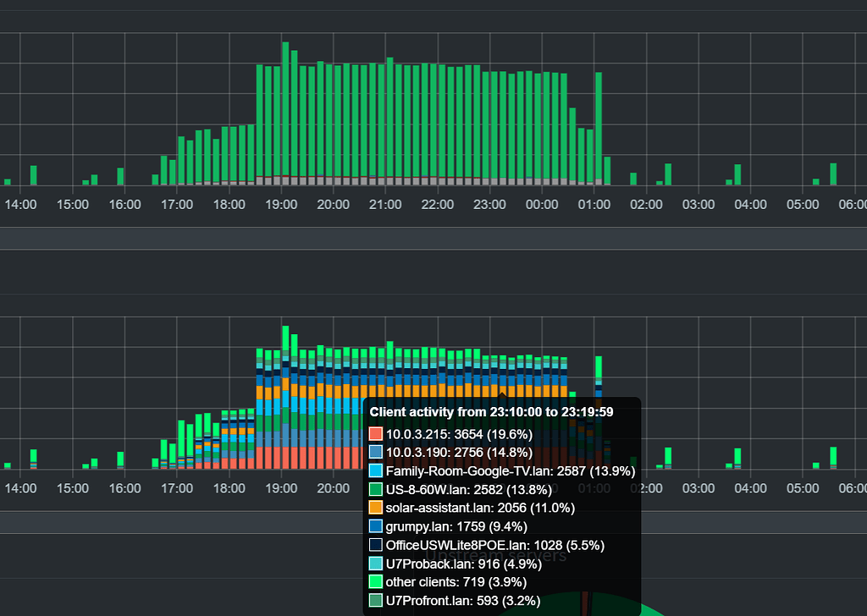Click the green US-8-60W.lan legend swatch
The image size is (867, 616).
[x=375, y=489]
